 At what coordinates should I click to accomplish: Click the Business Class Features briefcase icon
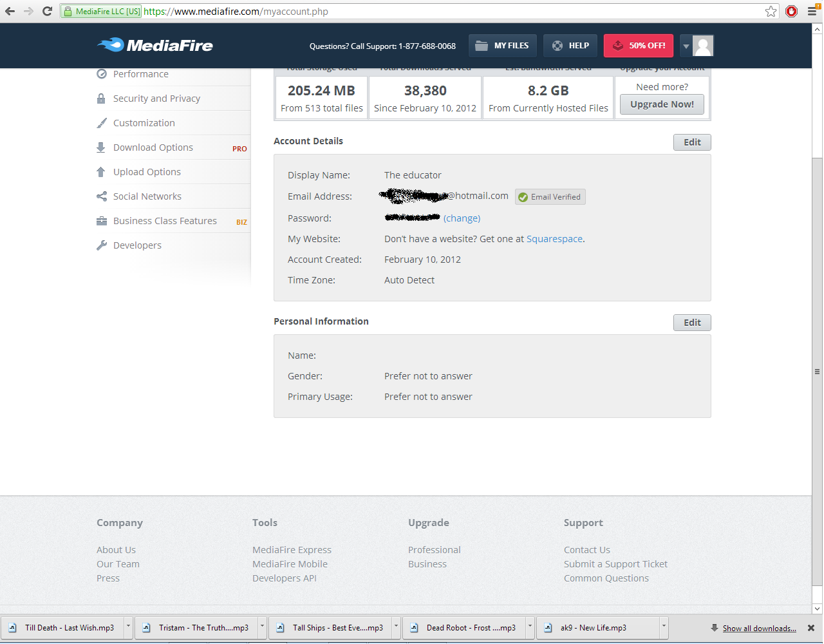point(102,221)
